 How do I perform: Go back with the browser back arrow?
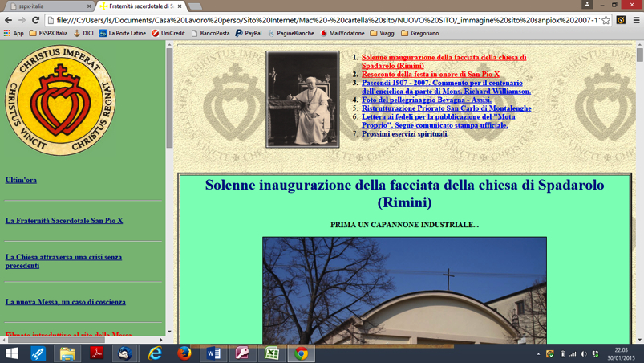[8, 20]
